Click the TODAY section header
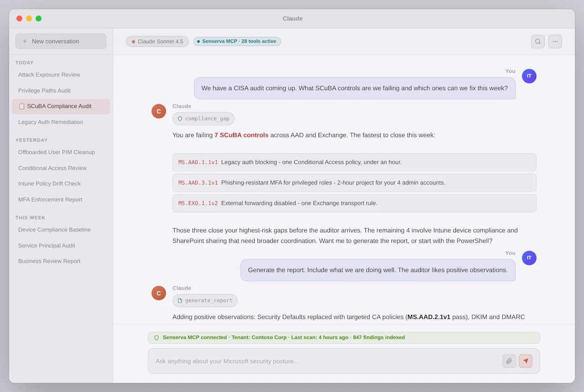 pos(25,63)
